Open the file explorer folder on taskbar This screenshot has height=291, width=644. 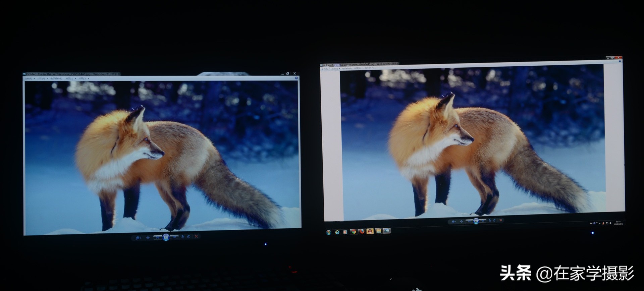(379, 231)
